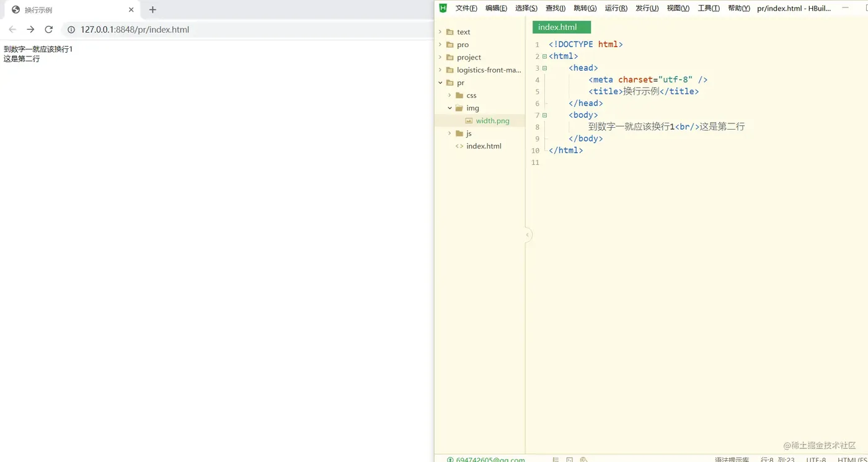Go forward in the browser
Screen dimensions: 868x462
click(30, 29)
